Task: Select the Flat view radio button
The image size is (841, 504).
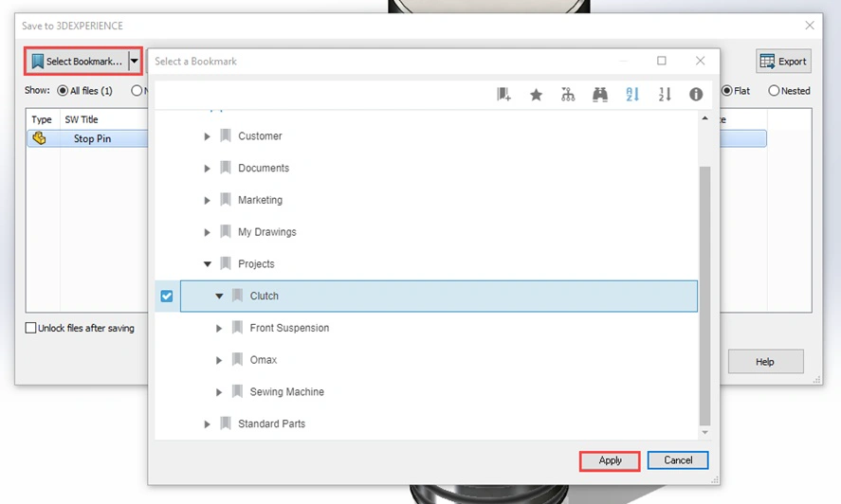Action: [727, 91]
